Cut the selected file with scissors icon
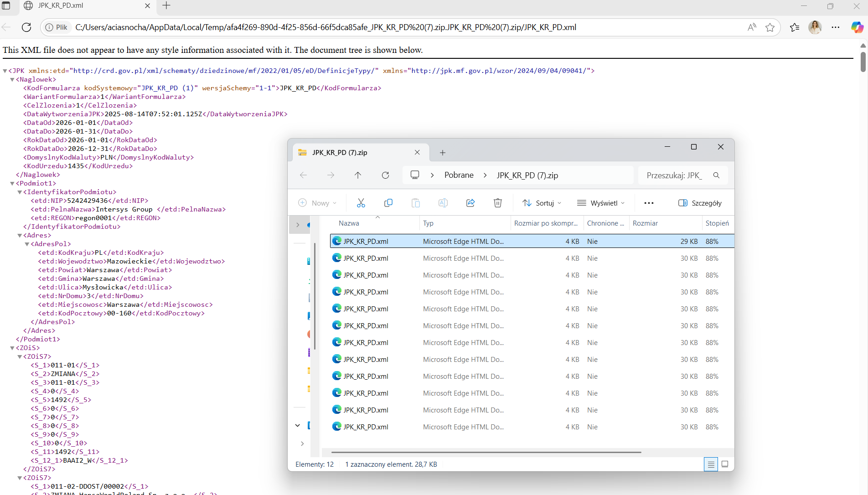This screenshot has width=868, height=495. click(361, 203)
